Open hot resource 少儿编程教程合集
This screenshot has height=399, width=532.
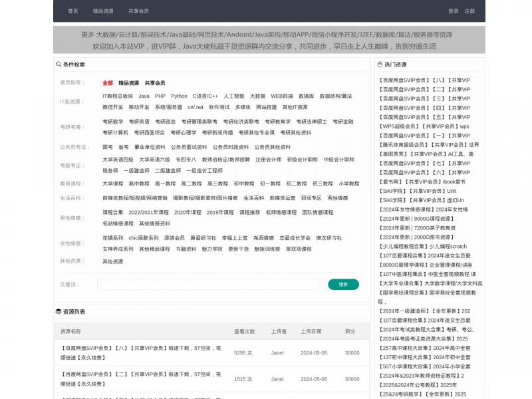pyautogui.click(x=422, y=246)
